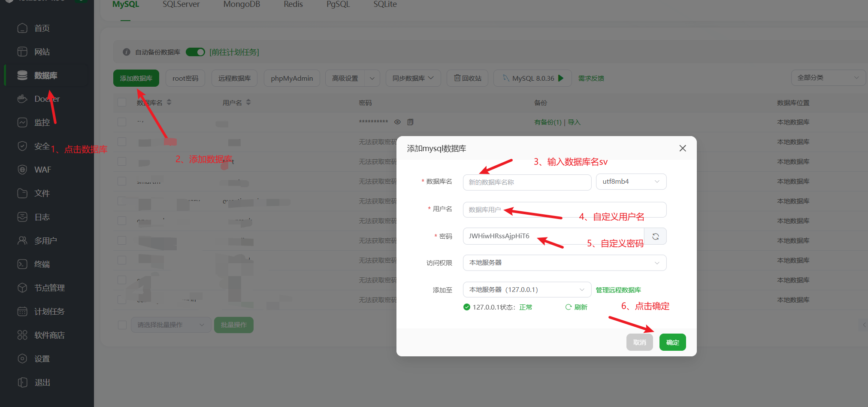Confirm with the 确定 button
This screenshot has height=407, width=868.
(x=672, y=342)
